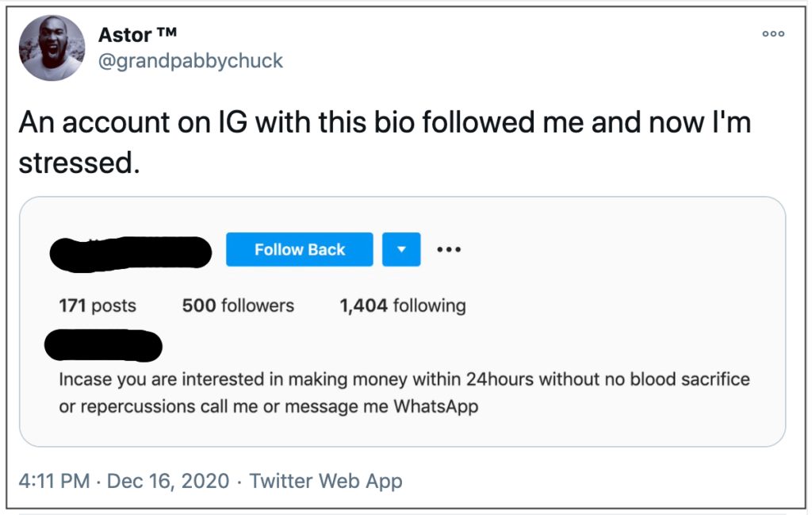View the 171 posts count
Image resolution: width=812 pixels, height=515 pixels.
[98, 306]
